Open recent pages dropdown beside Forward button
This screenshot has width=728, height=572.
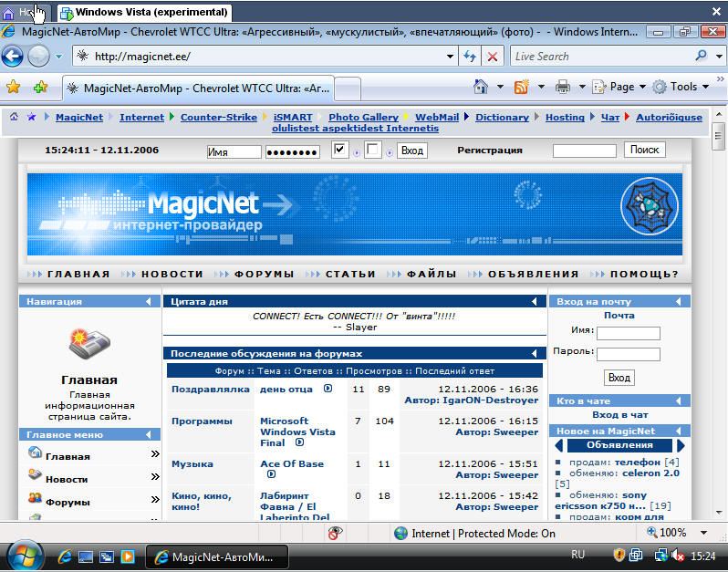58,57
